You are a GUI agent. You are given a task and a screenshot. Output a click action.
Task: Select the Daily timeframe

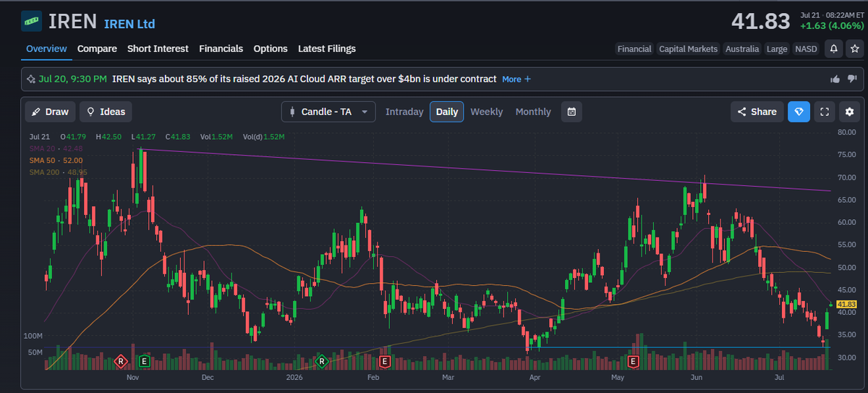[447, 111]
